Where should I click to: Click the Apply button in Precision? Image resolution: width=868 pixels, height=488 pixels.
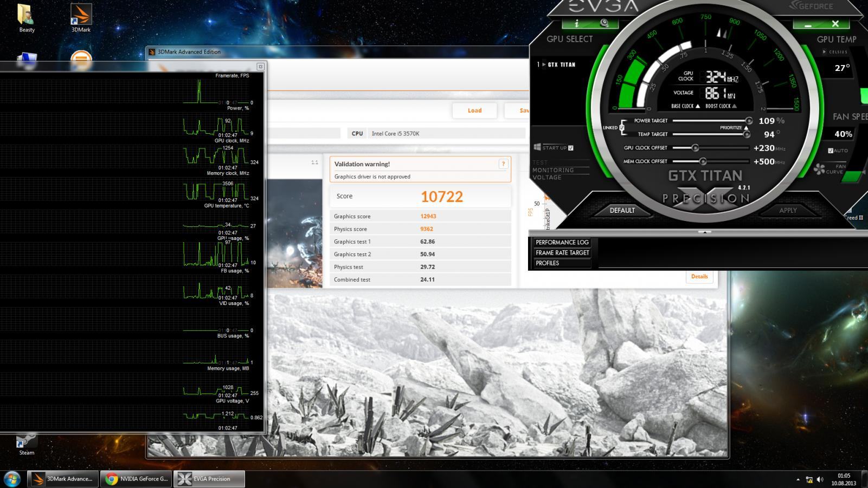[x=788, y=210]
